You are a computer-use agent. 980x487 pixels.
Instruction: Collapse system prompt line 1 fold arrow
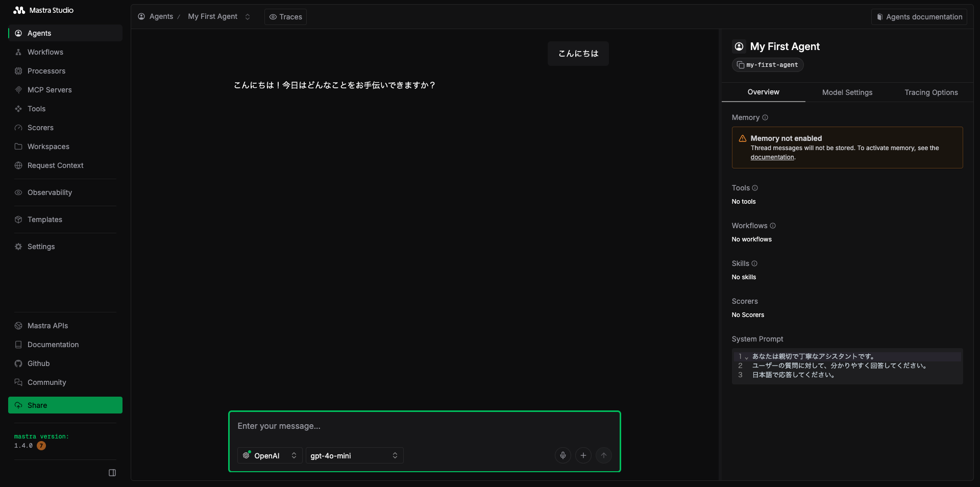pos(746,357)
